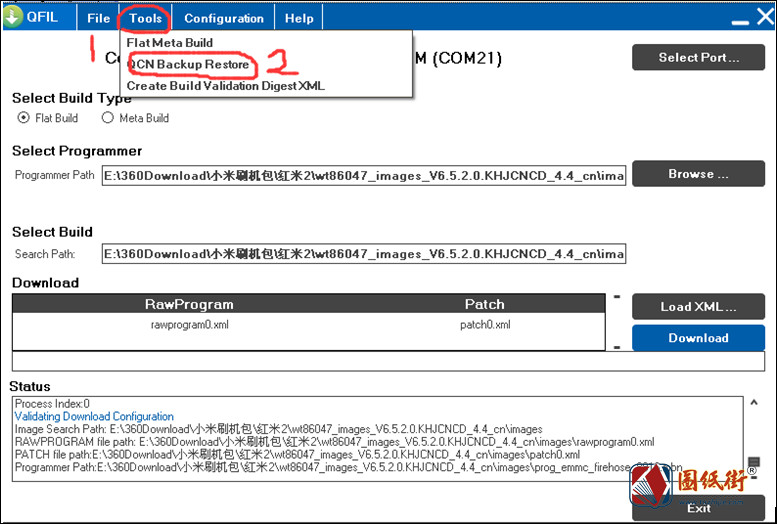This screenshot has width=777, height=524.
Task: Click the Status log scroll-up arrow
Action: [x=754, y=402]
